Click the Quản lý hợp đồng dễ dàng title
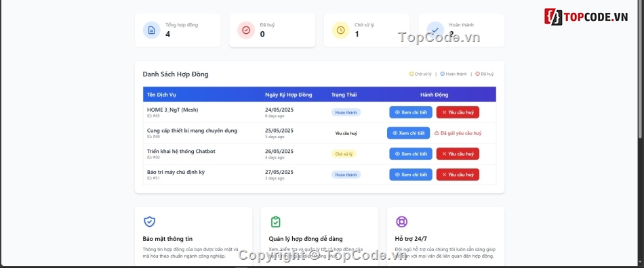 306,238
